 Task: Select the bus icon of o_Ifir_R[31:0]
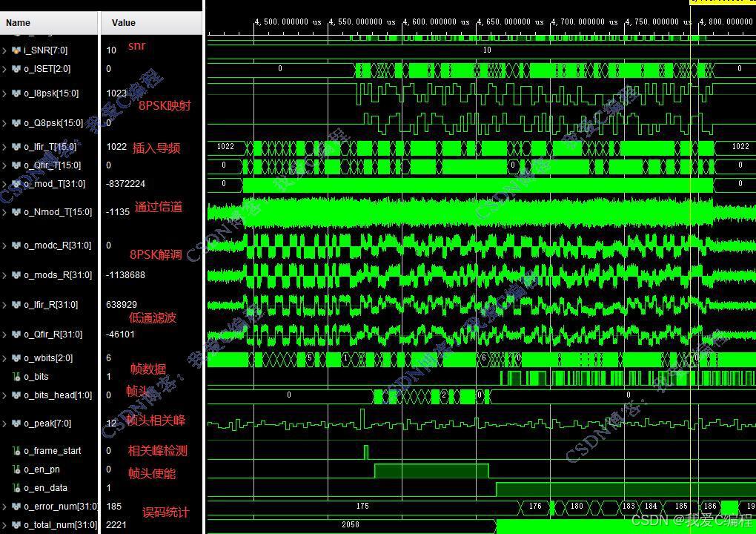click(16, 304)
